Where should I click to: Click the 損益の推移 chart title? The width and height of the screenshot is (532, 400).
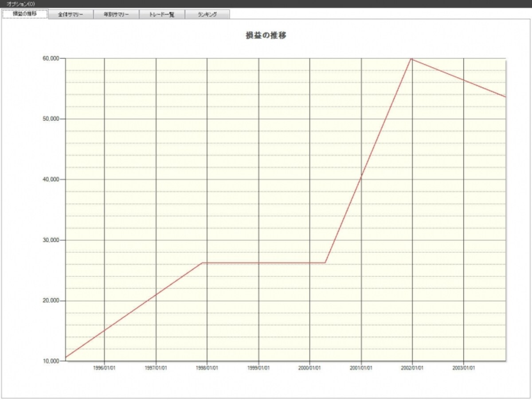pos(266,35)
